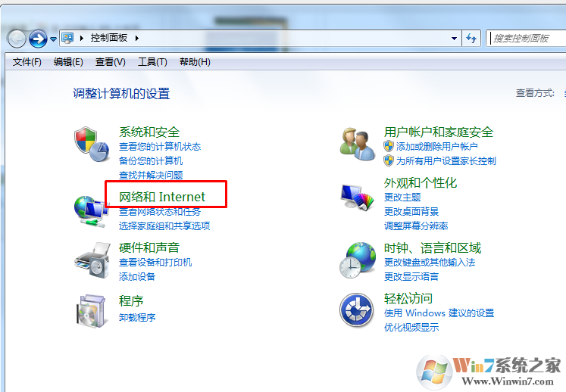Open 调整屏幕分辨率 link
Screen dimensions: 566x392
click(x=416, y=226)
